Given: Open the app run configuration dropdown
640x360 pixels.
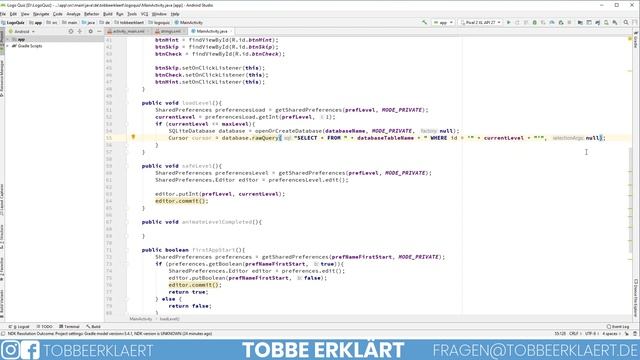Looking at the screenshot, I should click(443, 22).
